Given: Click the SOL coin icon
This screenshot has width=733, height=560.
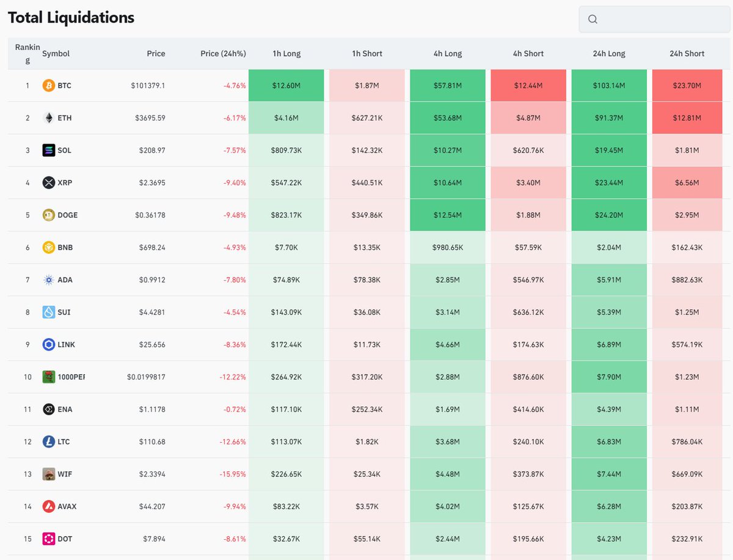Looking at the screenshot, I should [x=49, y=150].
